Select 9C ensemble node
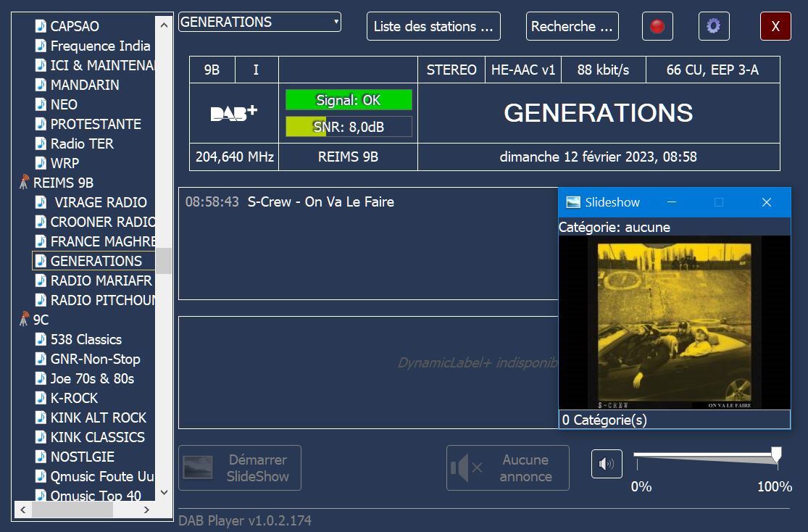The image size is (808, 532). [41, 320]
